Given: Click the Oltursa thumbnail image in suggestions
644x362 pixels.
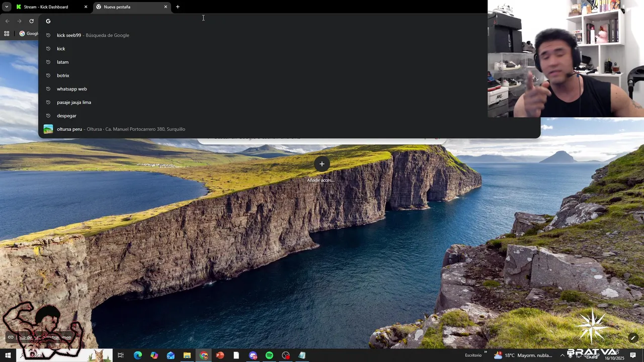Looking at the screenshot, I should [48, 129].
